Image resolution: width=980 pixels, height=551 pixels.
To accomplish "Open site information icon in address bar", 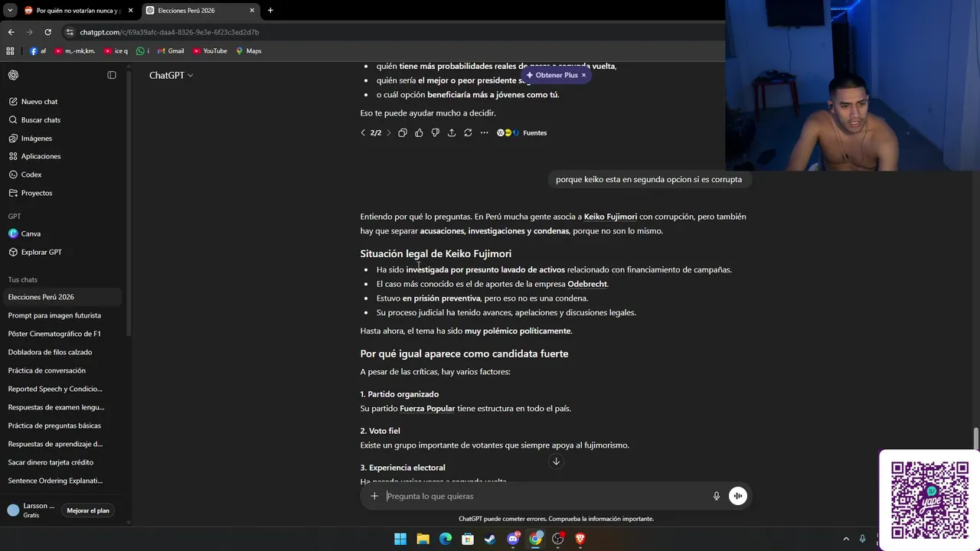I will point(70,32).
